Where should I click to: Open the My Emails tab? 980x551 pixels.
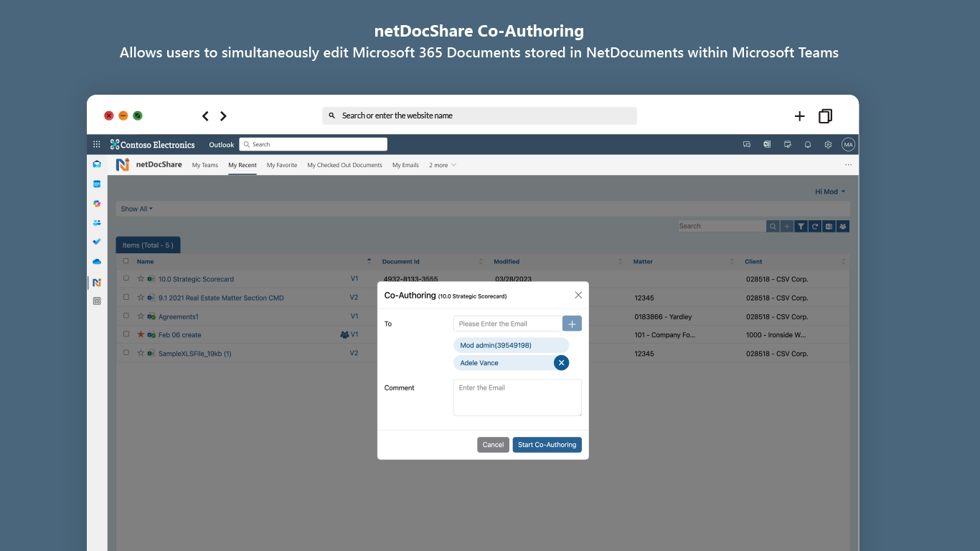click(405, 165)
